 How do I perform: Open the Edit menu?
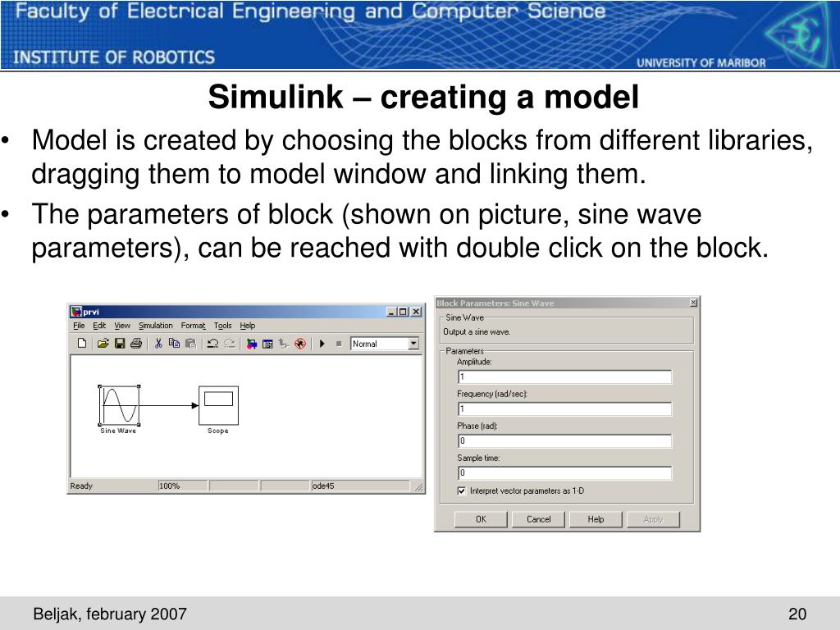(x=99, y=326)
